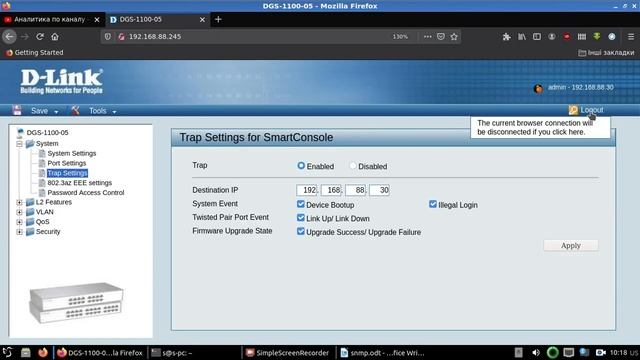Expand the QoS tree folder
Image resolution: width=640 pixels, height=360 pixels.
tap(19, 222)
